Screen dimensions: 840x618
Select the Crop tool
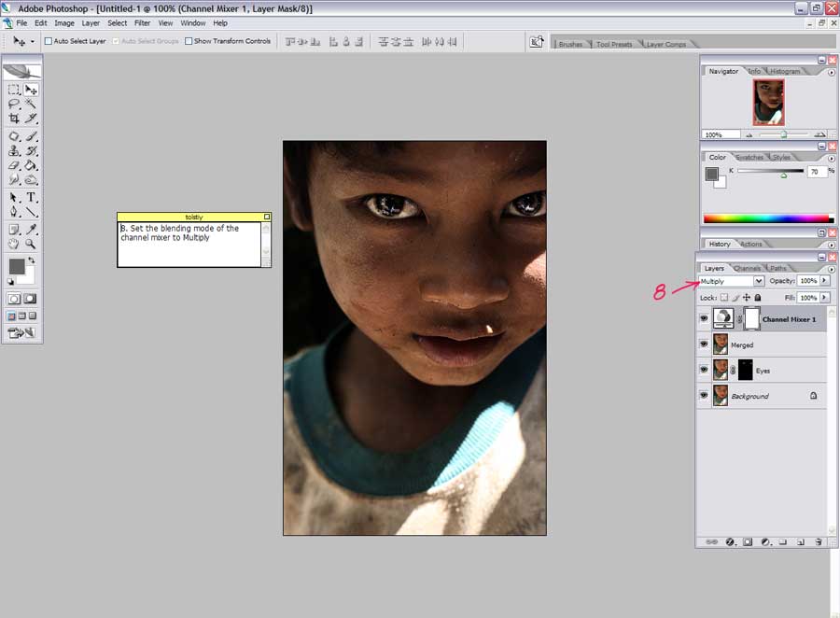tap(14, 119)
